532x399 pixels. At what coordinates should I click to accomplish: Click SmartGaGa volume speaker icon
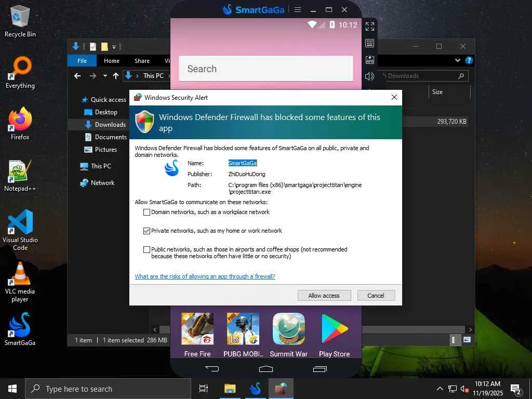pyautogui.click(x=370, y=76)
